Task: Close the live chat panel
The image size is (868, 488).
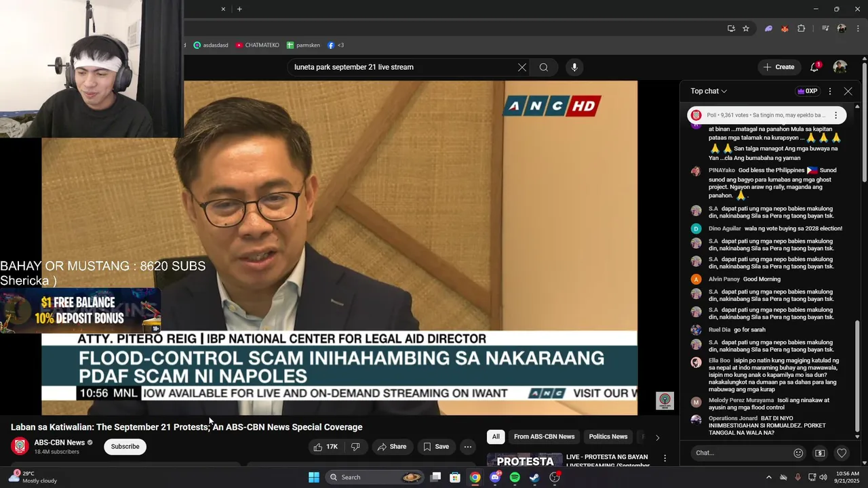Action: pos(848,91)
